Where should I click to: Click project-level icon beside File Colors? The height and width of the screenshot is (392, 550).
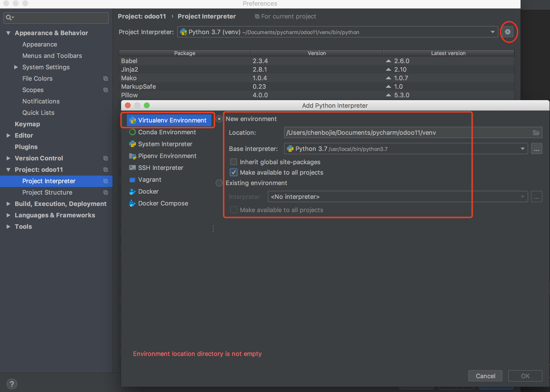pos(105,79)
